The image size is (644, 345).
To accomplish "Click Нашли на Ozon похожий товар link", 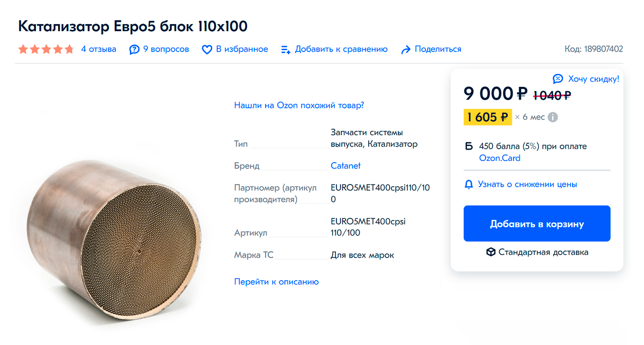I will (299, 105).
